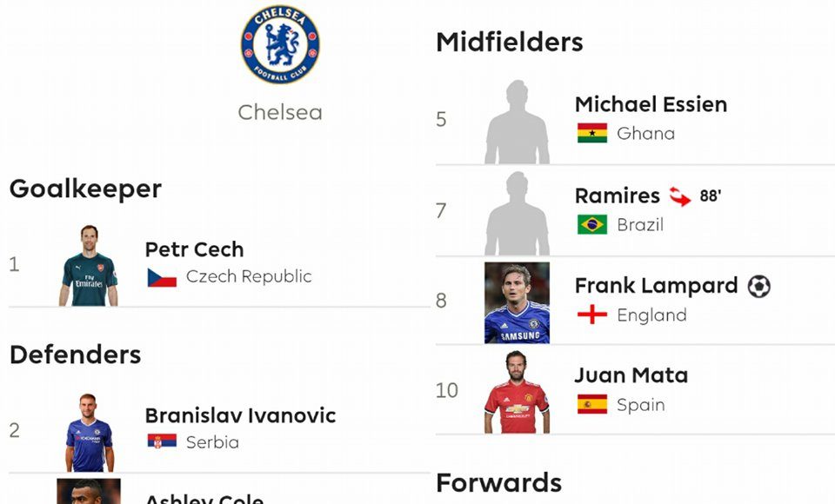835x504 pixels.
Task: Click the red substitution arrow icon
Action: [680, 196]
